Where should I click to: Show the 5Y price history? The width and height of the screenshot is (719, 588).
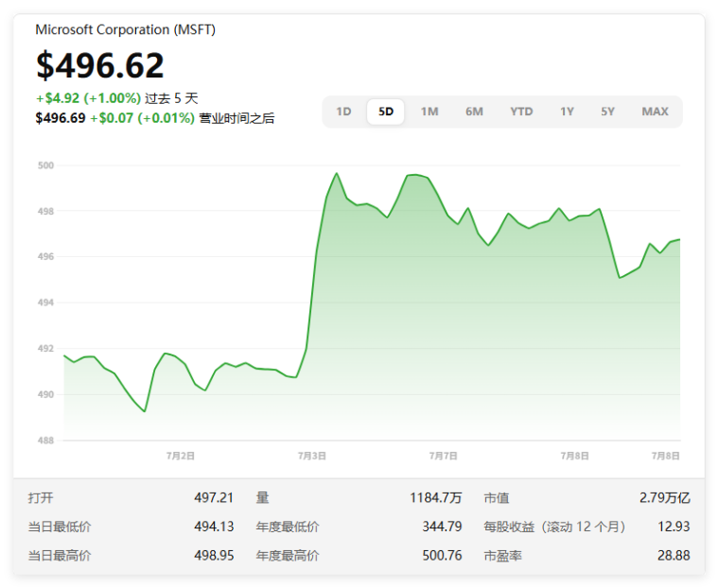[607, 112]
